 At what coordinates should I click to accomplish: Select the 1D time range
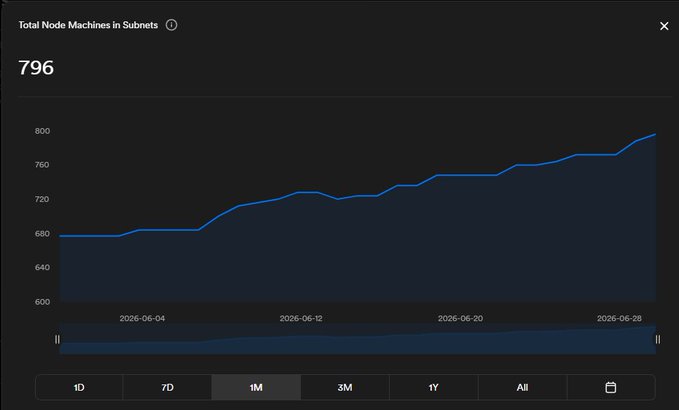(79, 387)
